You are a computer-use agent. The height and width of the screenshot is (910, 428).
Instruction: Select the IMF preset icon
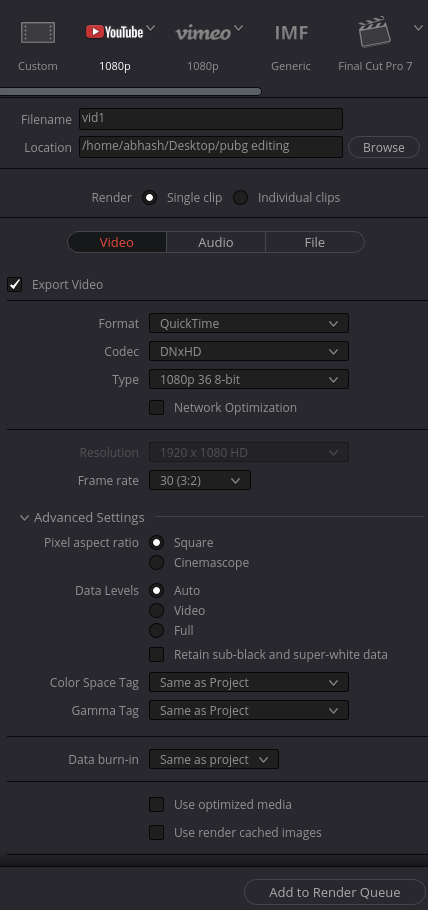(x=291, y=33)
